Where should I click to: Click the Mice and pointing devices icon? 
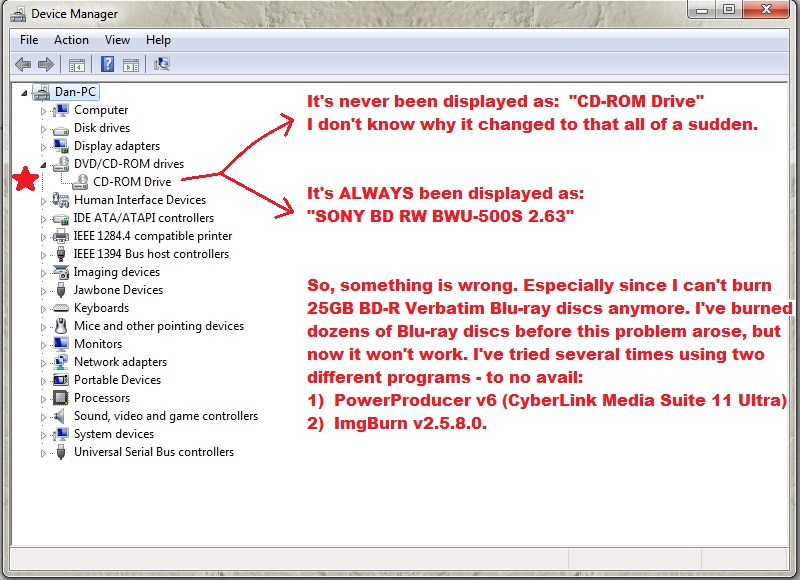[x=61, y=326]
